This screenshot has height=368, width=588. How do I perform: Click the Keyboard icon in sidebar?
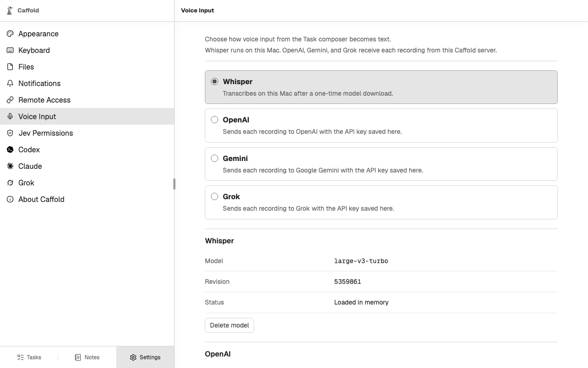[x=10, y=50]
